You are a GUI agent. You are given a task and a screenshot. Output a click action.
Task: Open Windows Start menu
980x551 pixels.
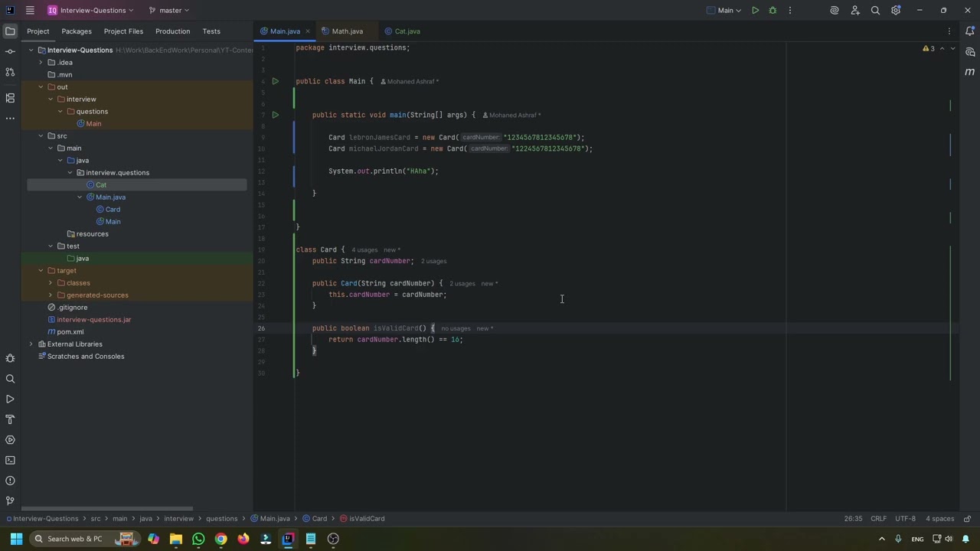16,539
